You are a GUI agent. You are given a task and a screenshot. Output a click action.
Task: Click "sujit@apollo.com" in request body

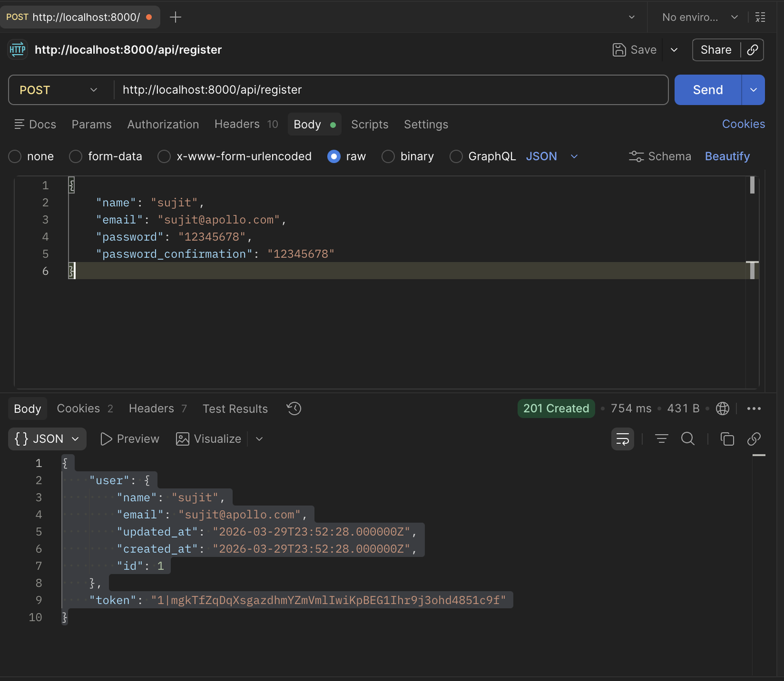point(219,220)
